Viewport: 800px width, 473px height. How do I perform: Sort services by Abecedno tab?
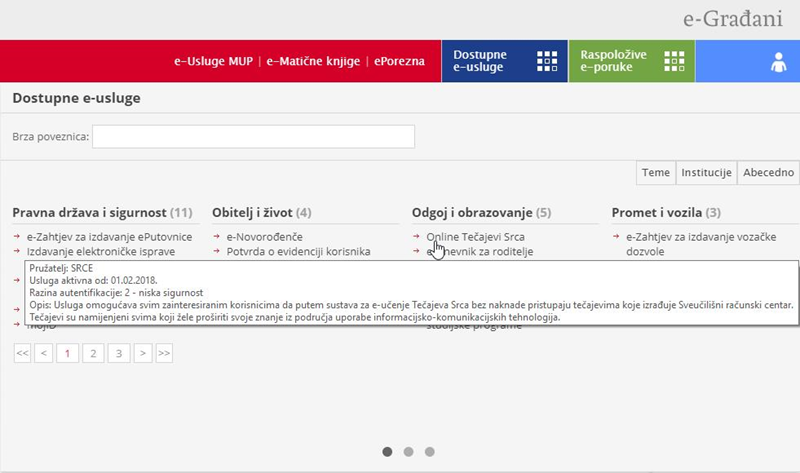(x=768, y=172)
